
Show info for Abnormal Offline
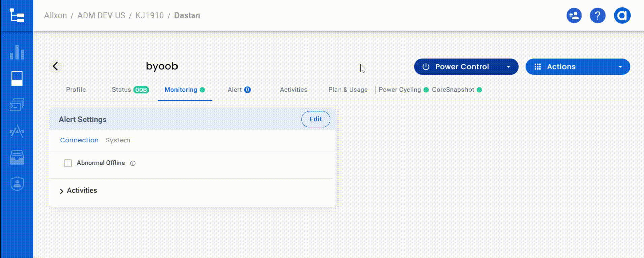pos(133,163)
